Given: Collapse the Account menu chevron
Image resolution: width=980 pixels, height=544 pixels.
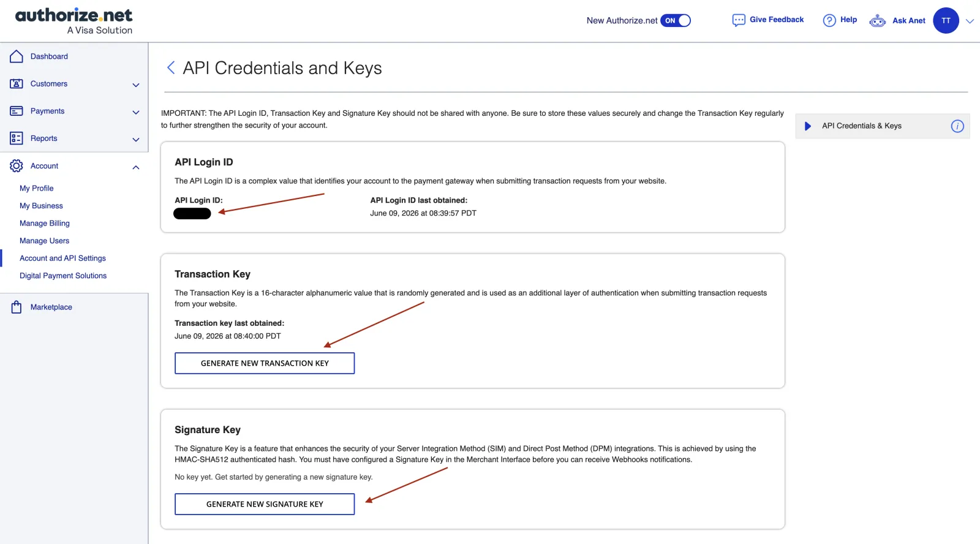Looking at the screenshot, I should pos(136,167).
